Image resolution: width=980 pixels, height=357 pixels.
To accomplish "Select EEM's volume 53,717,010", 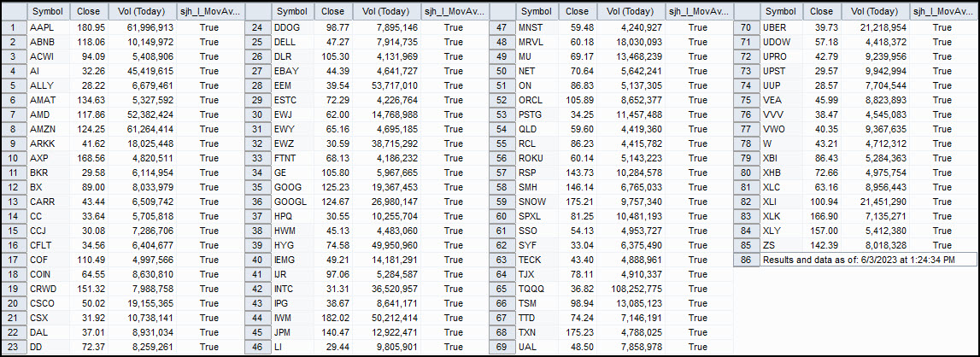I will coord(387,85).
